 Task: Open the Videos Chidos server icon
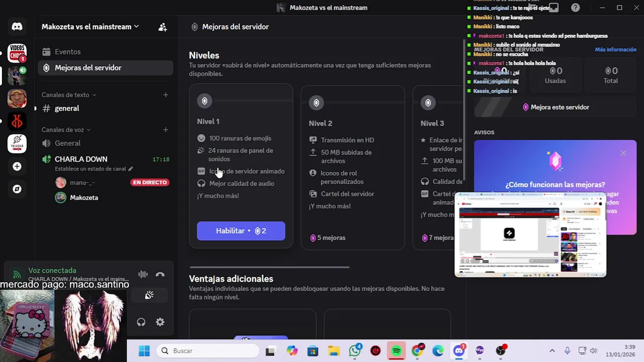coord(17,53)
